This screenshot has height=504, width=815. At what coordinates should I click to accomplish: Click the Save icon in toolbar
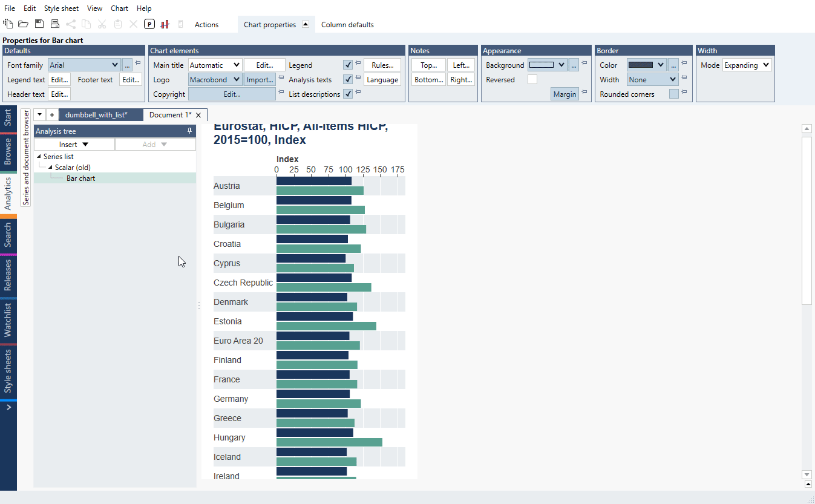(x=39, y=24)
